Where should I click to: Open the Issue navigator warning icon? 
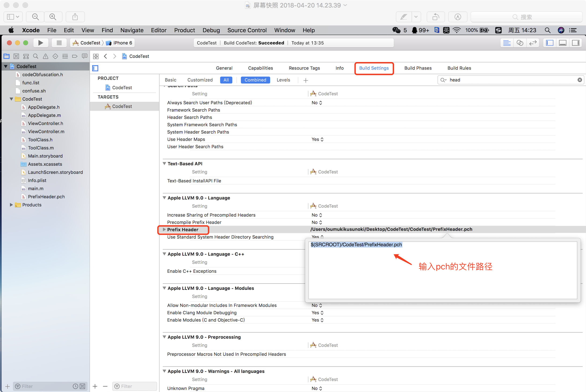point(45,56)
